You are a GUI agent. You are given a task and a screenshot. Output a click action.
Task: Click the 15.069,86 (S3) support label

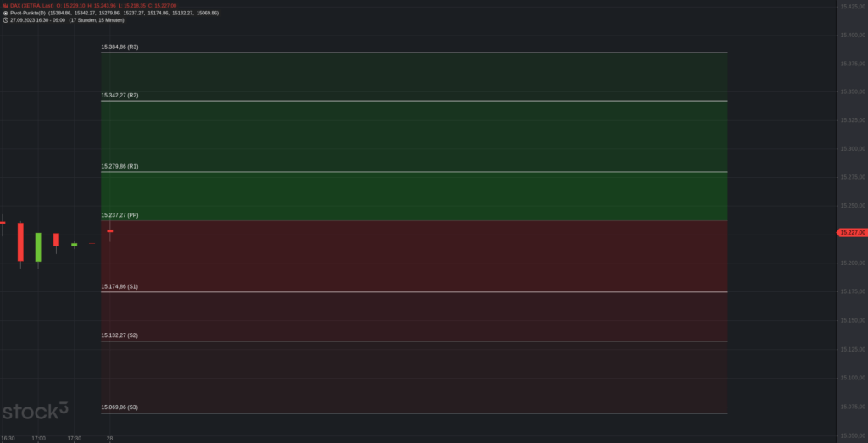tap(120, 407)
